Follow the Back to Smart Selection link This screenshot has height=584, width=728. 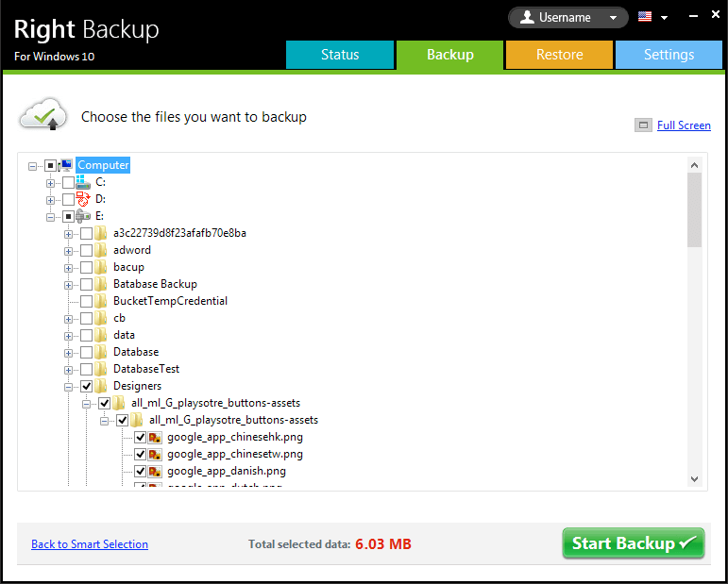[90, 544]
